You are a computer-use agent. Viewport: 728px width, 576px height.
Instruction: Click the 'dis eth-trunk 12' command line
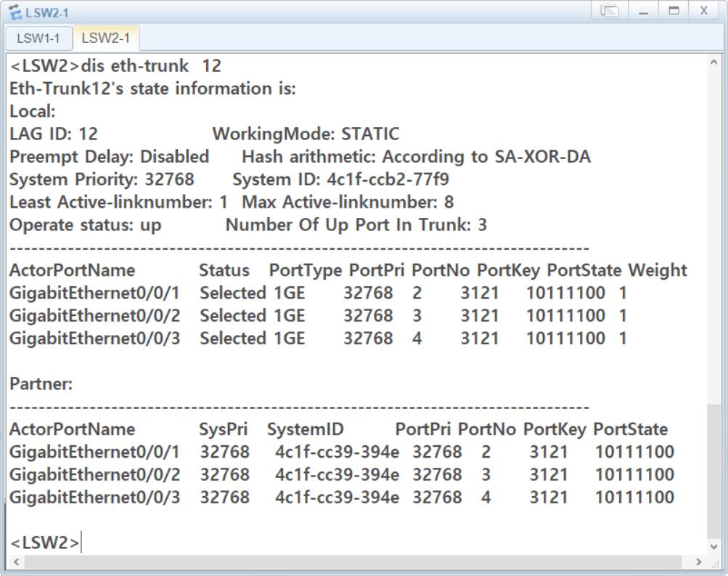115,66
